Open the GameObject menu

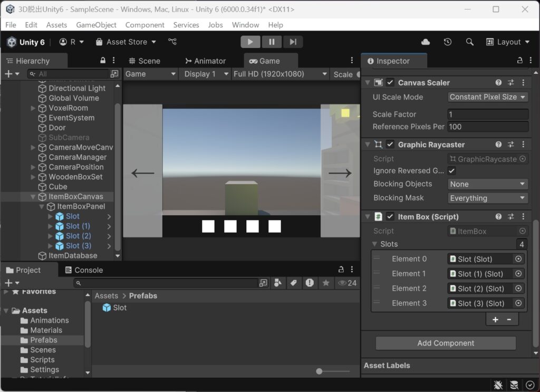click(96, 25)
